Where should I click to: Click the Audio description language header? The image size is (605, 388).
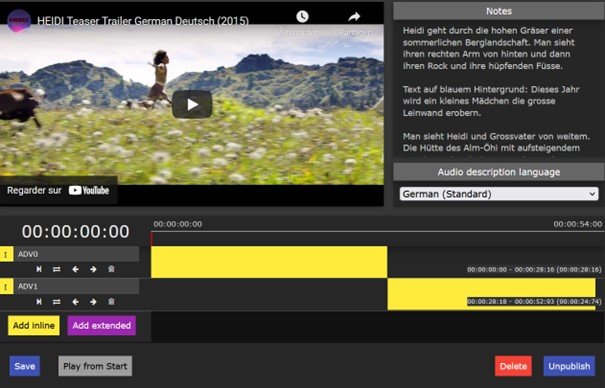pos(499,172)
